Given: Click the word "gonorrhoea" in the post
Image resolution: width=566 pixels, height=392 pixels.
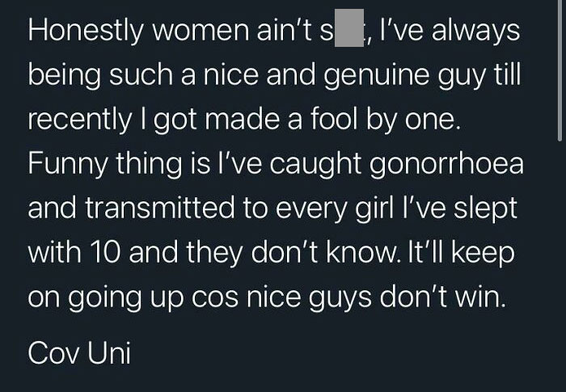Looking at the screenshot, I should [x=446, y=164].
